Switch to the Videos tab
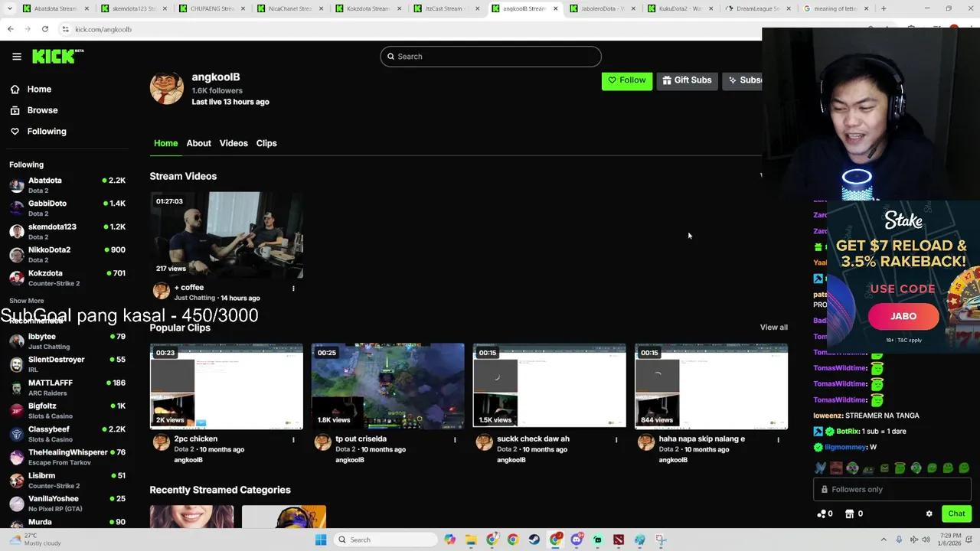Screen dimensions: 980x551 234,143
